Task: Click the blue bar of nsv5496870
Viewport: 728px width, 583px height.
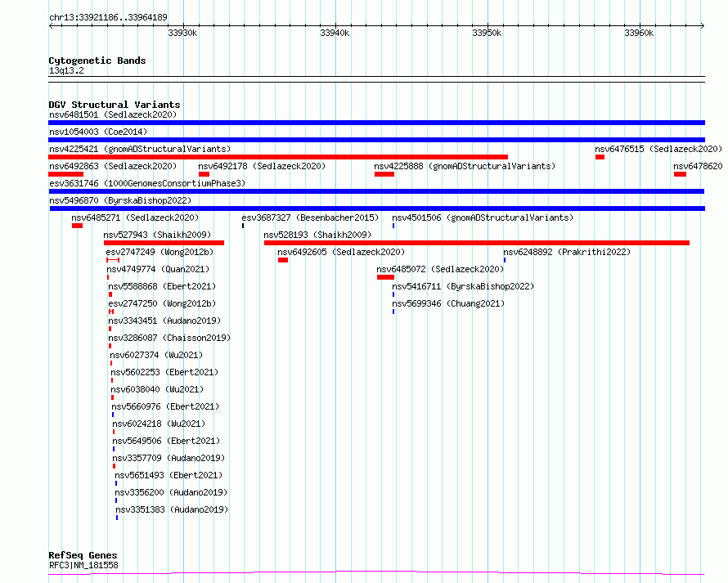Action: 377,209
